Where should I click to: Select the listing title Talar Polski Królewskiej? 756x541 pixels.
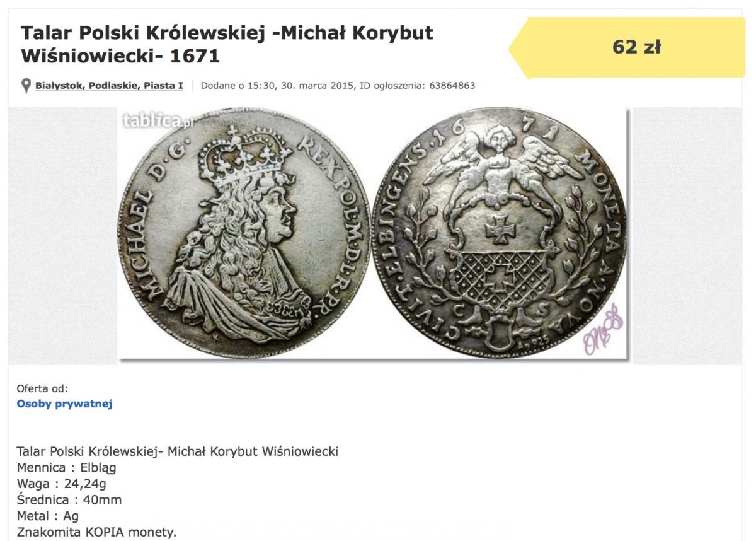tap(227, 44)
